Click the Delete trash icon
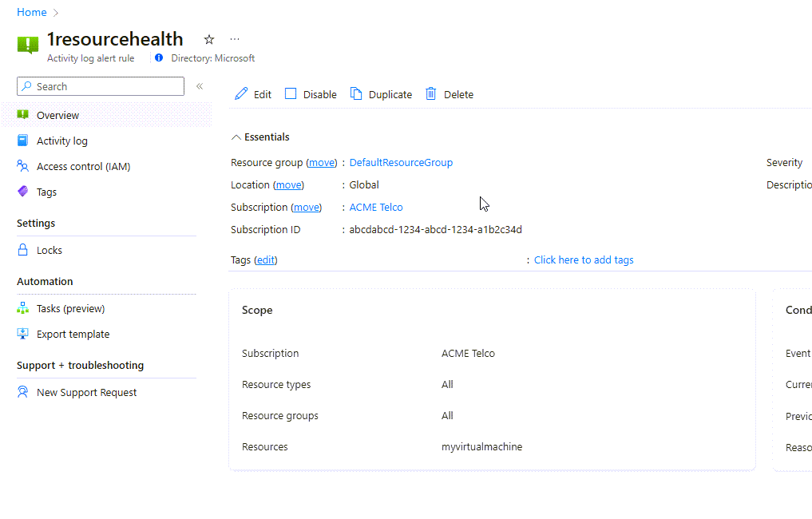Viewport: 812px width, 519px height. click(x=430, y=93)
